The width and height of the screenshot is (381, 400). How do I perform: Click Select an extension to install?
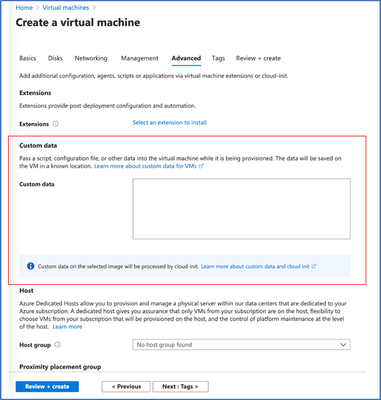click(x=170, y=123)
